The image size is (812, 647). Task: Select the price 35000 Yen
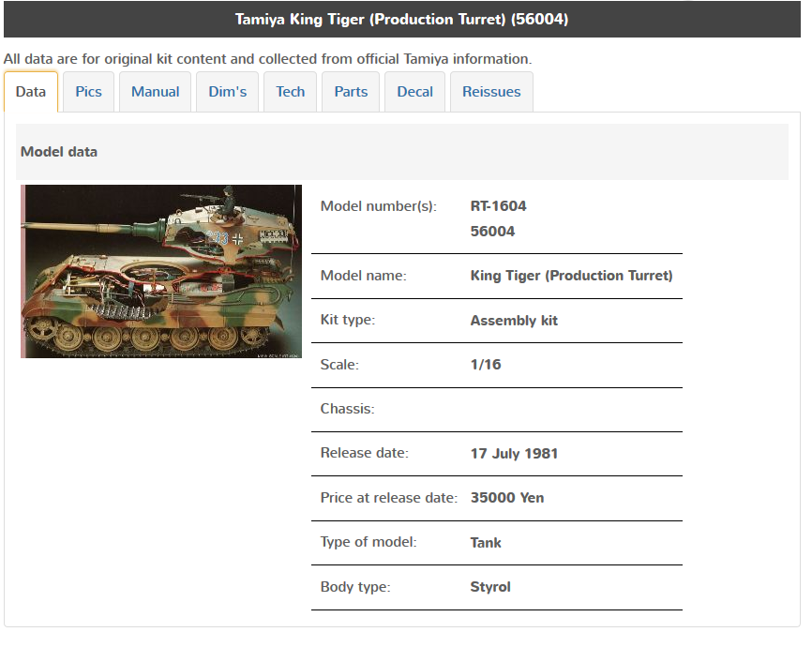pos(507,498)
